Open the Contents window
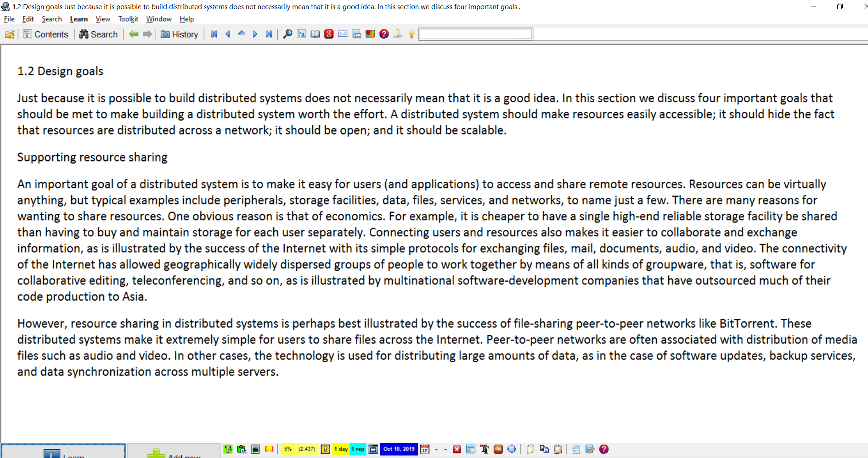The image size is (868, 458). point(45,34)
